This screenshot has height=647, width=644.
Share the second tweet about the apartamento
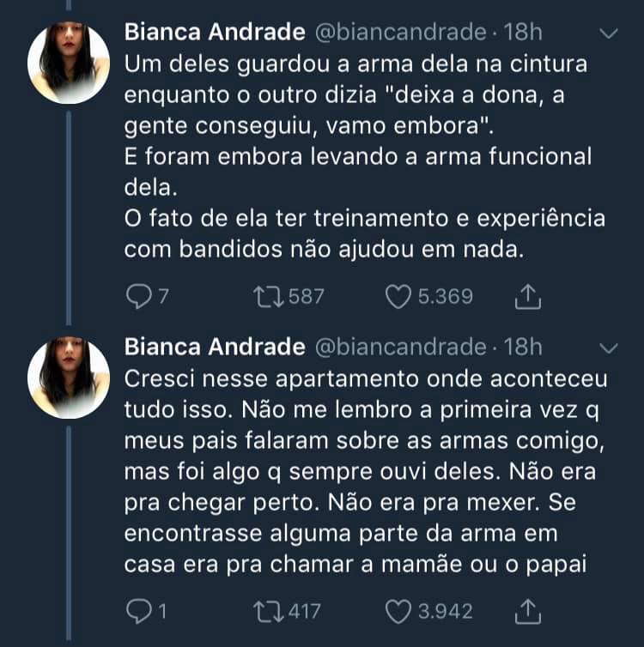(x=527, y=612)
